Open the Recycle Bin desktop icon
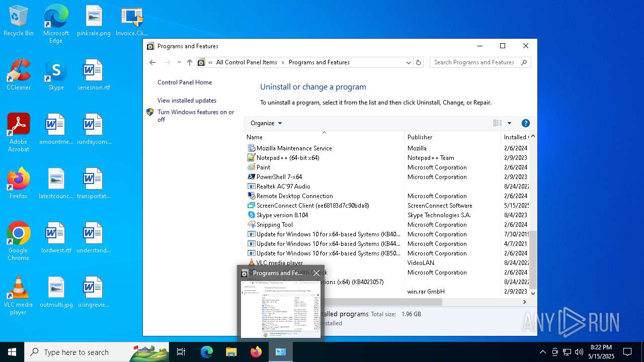The height and width of the screenshot is (362, 644). tap(19, 21)
